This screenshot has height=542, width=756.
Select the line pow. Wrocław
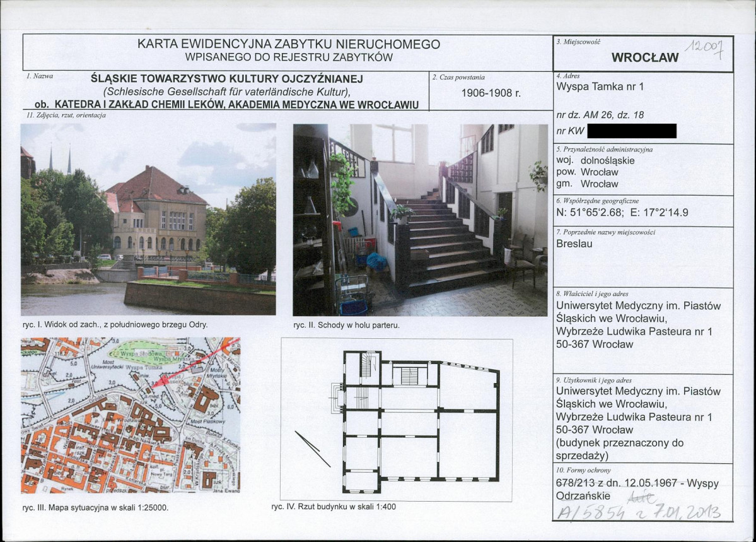click(x=587, y=172)
